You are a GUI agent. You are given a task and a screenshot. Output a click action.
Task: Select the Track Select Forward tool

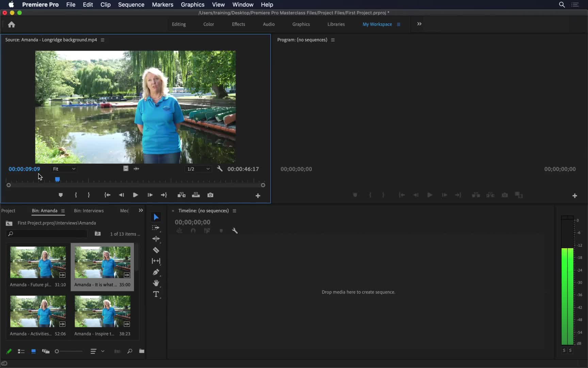point(156,228)
